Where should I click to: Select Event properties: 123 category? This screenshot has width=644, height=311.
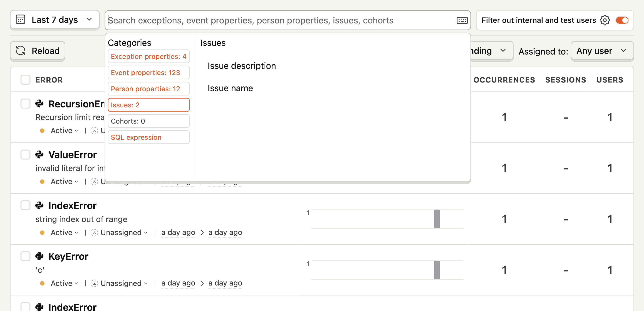(148, 73)
